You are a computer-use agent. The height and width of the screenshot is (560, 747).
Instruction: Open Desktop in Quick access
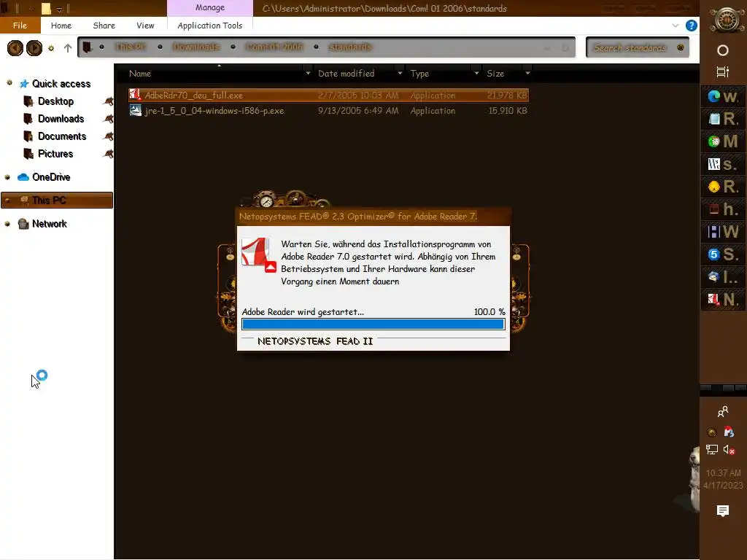tap(55, 101)
